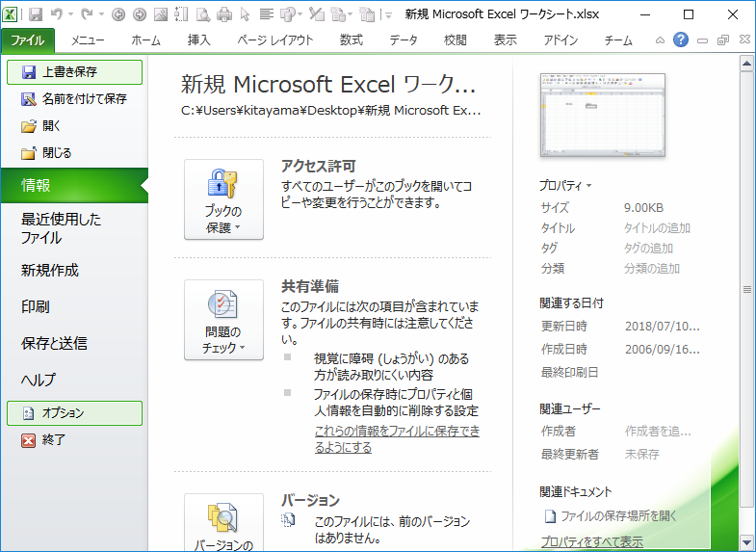Click 閉じる in the left sidebar
756x552 pixels.
[75, 153]
